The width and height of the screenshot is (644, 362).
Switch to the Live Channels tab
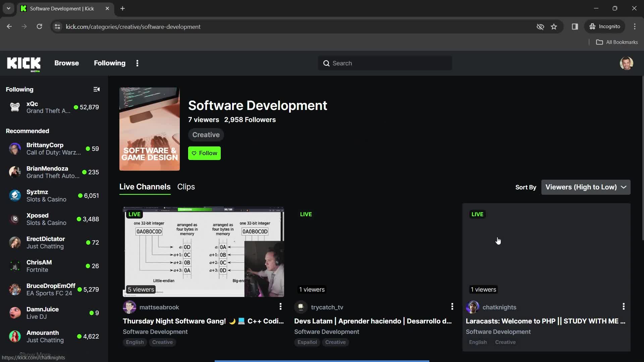pyautogui.click(x=145, y=187)
